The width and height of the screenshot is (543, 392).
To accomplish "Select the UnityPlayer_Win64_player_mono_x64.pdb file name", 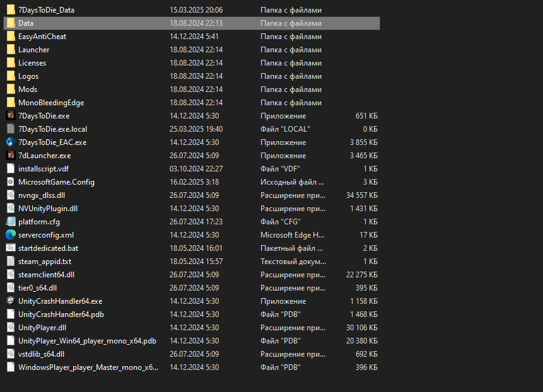I will [87, 341].
